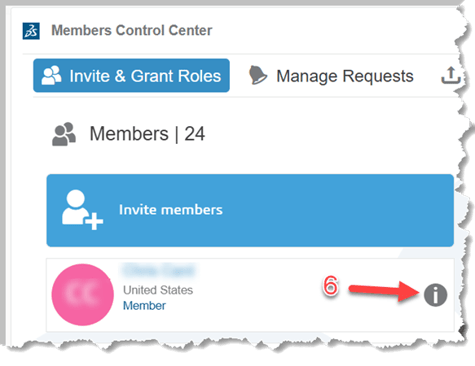Switch to the Manage Requests tab

click(331, 76)
